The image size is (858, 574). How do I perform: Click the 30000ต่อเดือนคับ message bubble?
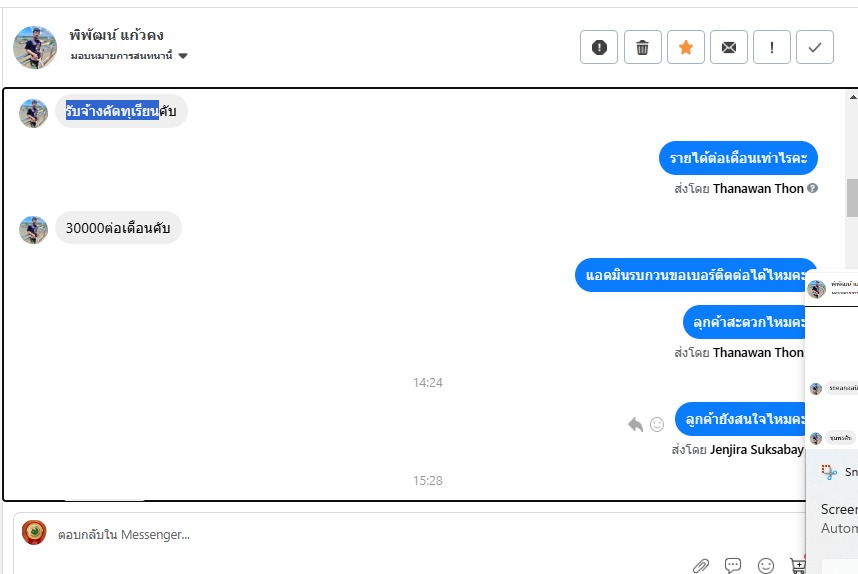click(x=118, y=228)
